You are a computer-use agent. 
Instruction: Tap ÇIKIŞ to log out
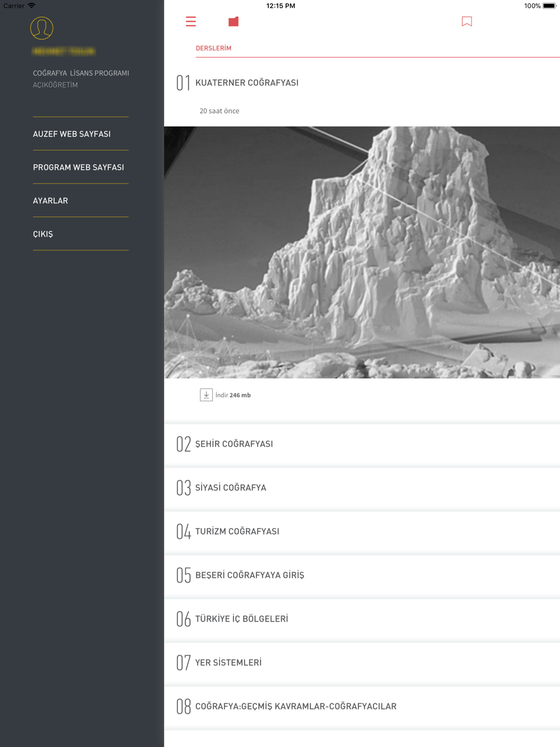tap(43, 234)
